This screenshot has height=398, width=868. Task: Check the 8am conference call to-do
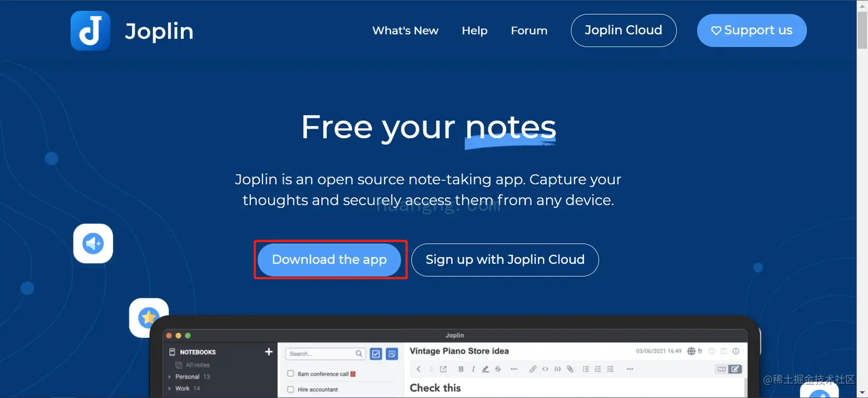[x=290, y=374]
